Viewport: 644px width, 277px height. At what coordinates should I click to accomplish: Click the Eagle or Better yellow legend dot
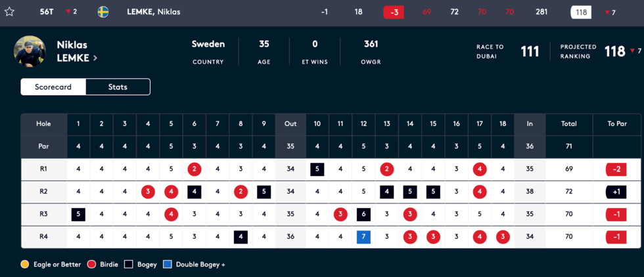point(24,265)
